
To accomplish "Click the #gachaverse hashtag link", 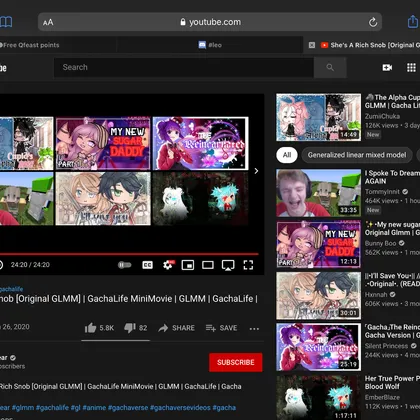I will (x=128, y=407).
